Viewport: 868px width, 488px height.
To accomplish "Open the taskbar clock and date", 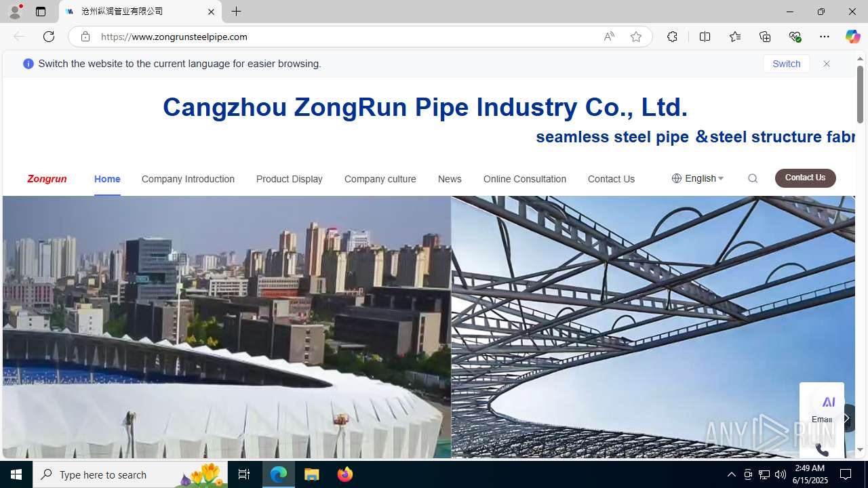I will [x=810, y=474].
